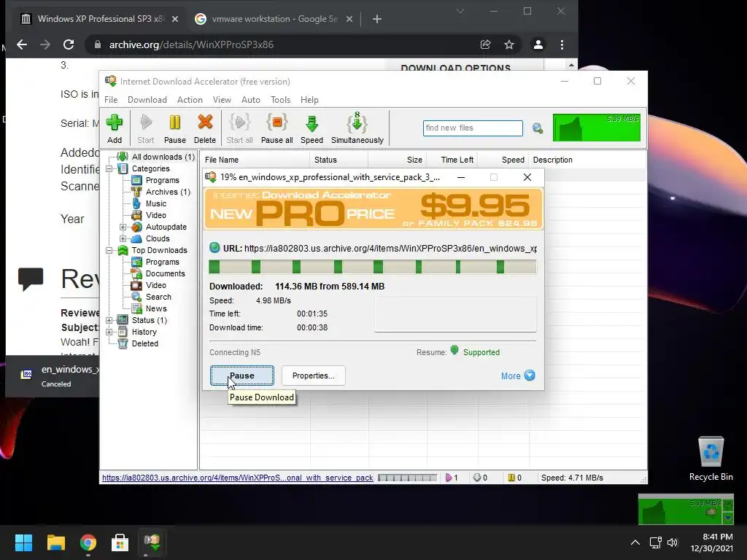Open the Download menu
The image size is (747, 560).
pyautogui.click(x=147, y=99)
